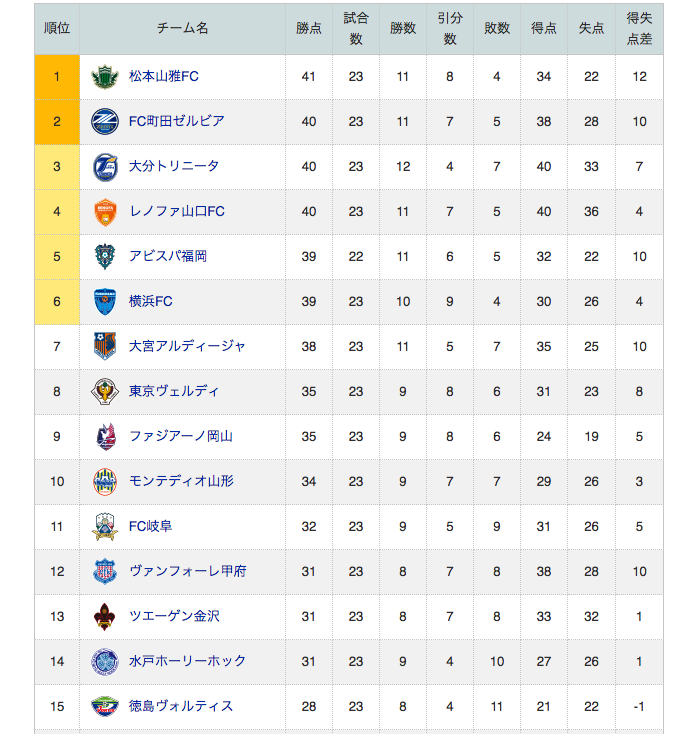The image size is (682, 734).
Task: Open the ファジアーノ岡山 team link
Action: coord(181,436)
